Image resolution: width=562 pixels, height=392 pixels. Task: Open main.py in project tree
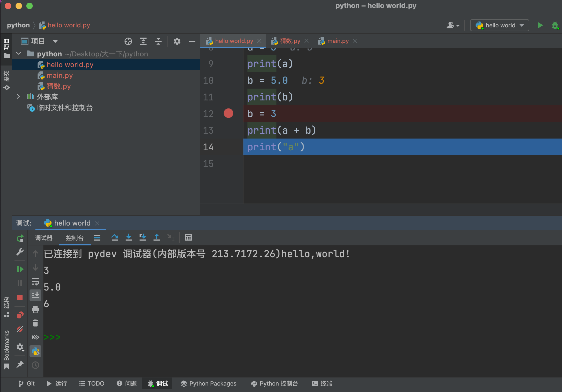[x=60, y=75]
